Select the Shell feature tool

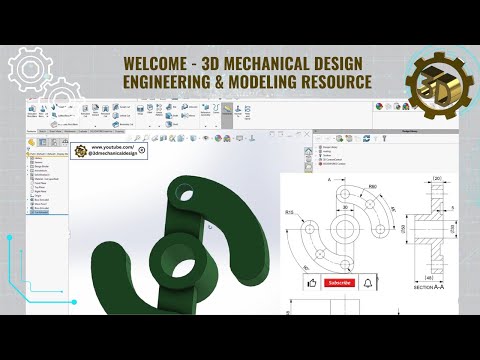172,124
